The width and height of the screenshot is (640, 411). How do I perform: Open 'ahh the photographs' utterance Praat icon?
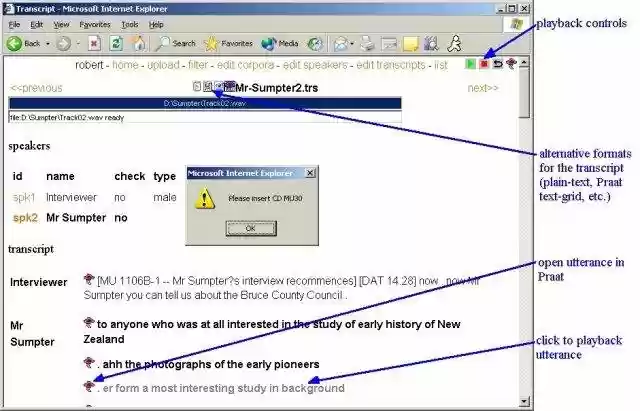(x=89, y=362)
